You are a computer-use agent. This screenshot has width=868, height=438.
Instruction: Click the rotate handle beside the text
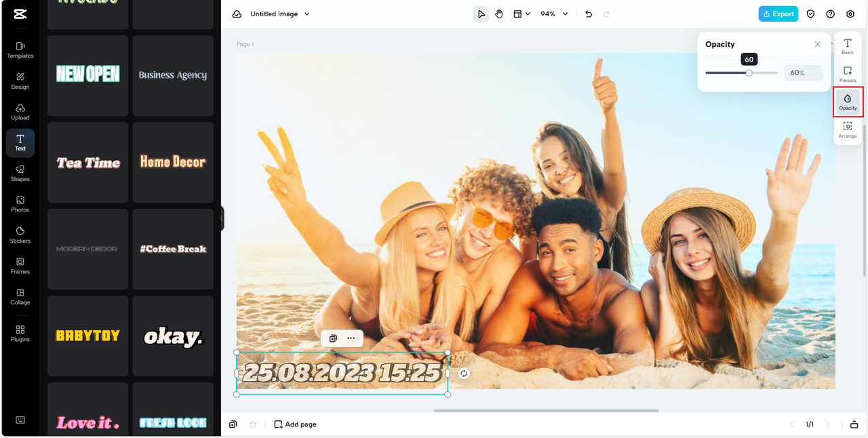[x=464, y=374]
